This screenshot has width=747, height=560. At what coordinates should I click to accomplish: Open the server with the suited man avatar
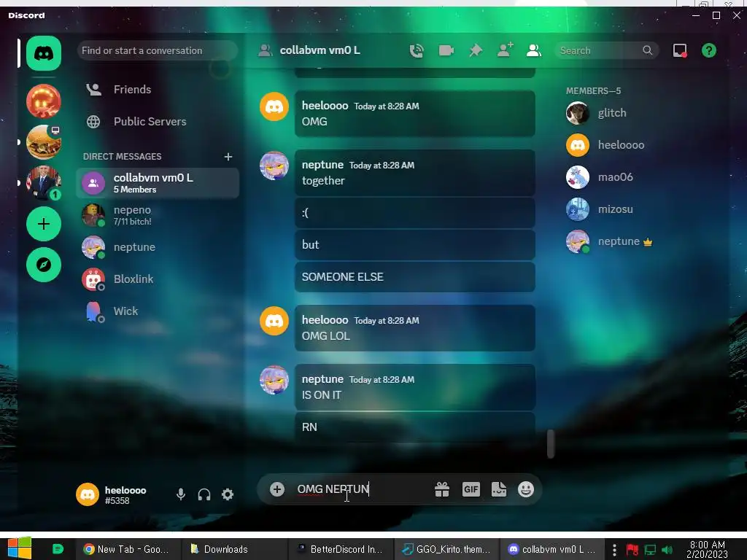coord(43,183)
